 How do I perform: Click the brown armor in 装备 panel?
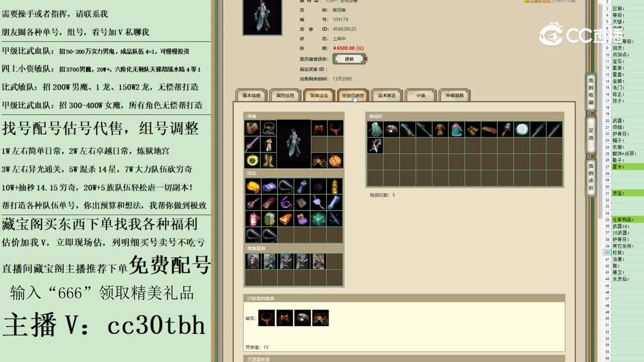(x=252, y=128)
